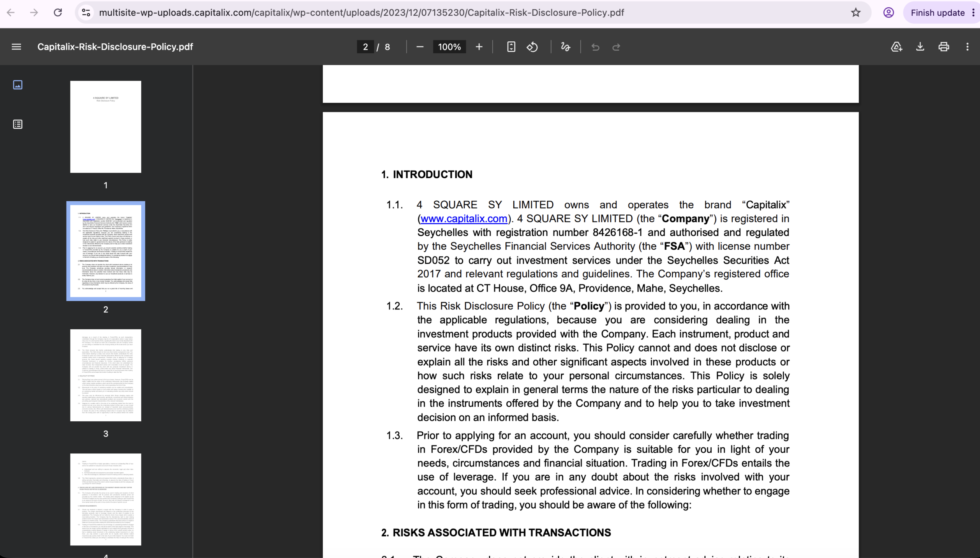This screenshot has height=558, width=980.
Task: Click the bold abbreviation "FSA"
Action: pyautogui.click(x=675, y=246)
